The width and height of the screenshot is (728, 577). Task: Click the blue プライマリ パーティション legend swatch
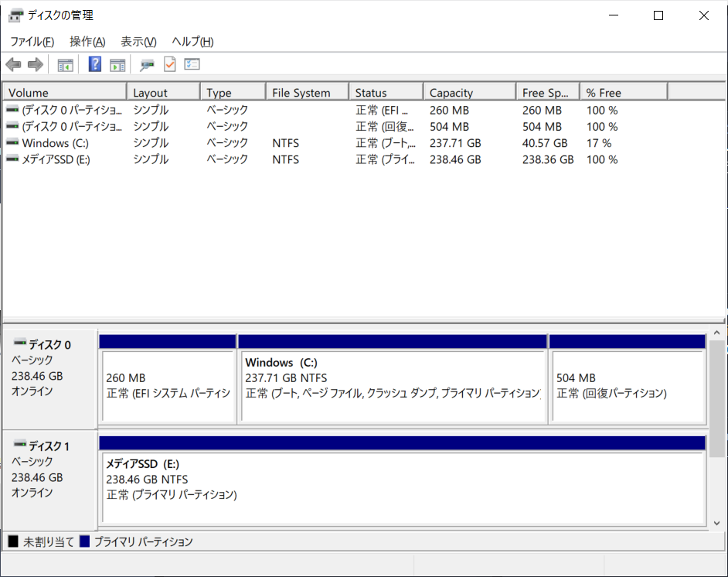(85, 541)
